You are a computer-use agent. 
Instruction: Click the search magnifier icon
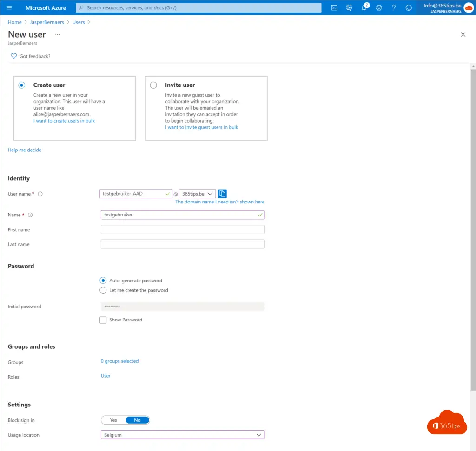(81, 7)
